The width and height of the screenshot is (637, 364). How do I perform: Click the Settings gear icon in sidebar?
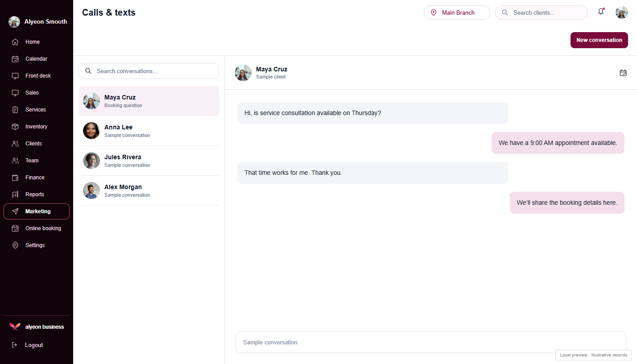tap(15, 245)
